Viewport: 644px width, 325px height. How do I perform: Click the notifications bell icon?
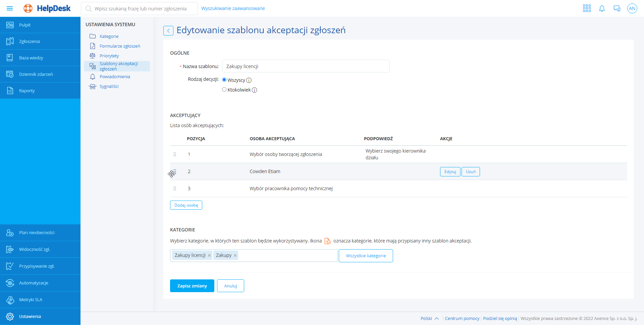coord(602,8)
